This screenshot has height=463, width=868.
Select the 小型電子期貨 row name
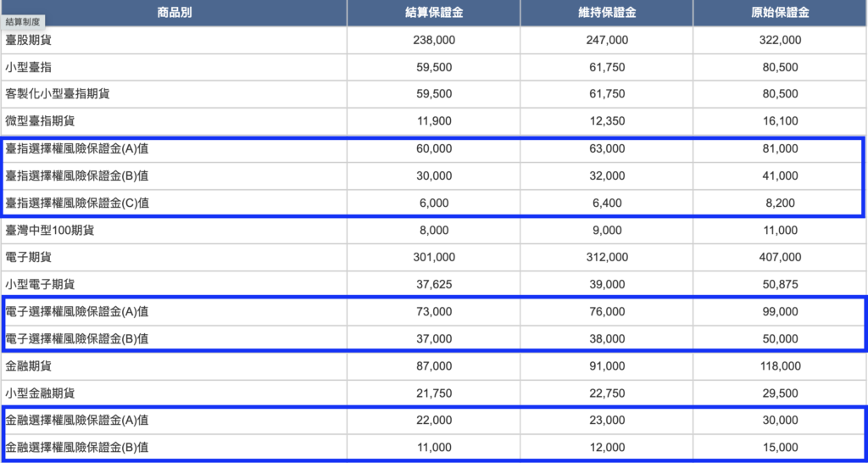41,285
